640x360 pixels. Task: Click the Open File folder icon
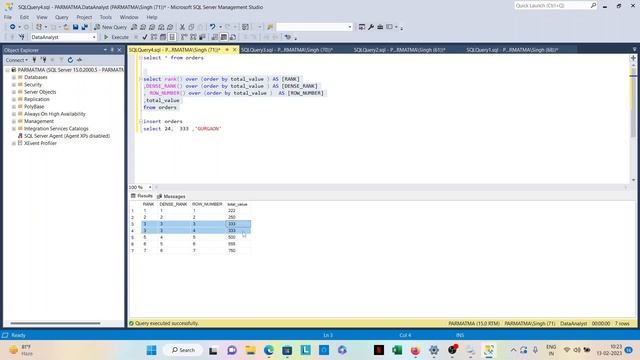pyautogui.click(x=66, y=27)
